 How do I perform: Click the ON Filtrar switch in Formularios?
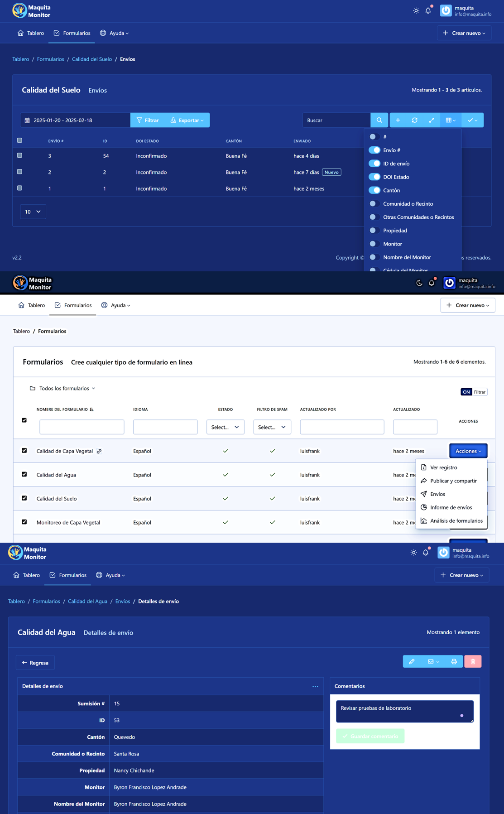(473, 392)
